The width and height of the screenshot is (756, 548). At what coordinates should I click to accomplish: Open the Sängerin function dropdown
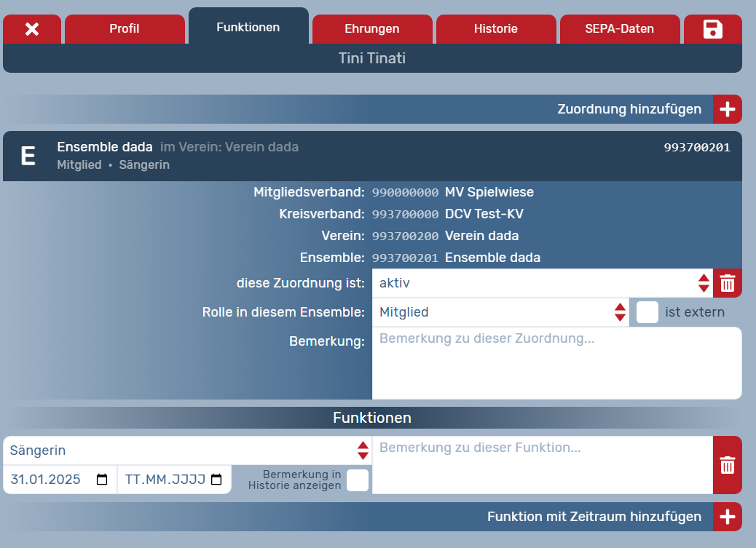pyautogui.click(x=187, y=450)
